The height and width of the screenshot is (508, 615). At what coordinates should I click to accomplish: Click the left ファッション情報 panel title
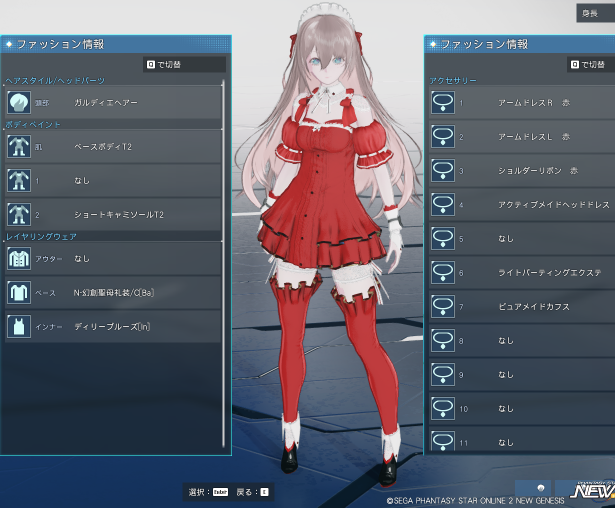coord(60,44)
